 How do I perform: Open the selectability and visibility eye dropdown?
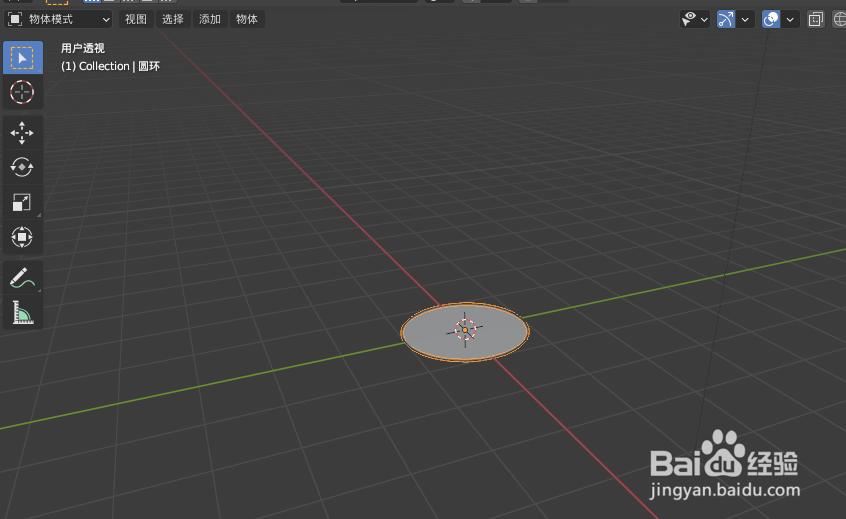[x=694, y=19]
